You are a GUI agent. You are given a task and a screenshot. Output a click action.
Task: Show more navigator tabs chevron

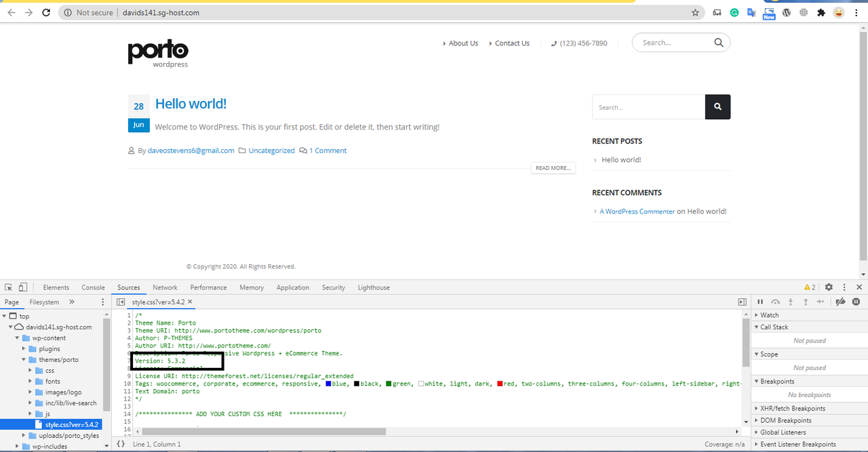[x=72, y=302]
